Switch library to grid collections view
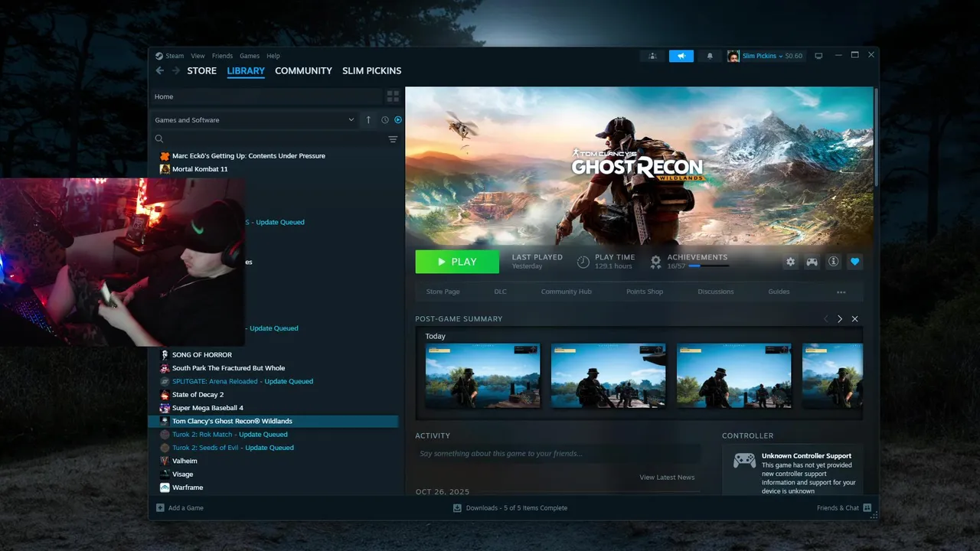Image resolution: width=980 pixels, height=551 pixels. 393,96
